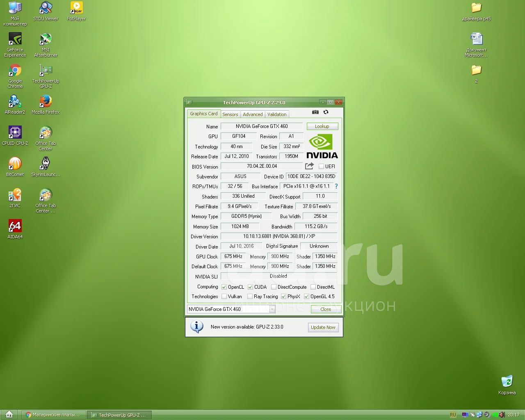The width and height of the screenshot is (525, 420).
Task: Open CPUID CPU-Z desktop icon
Action: (x=15, y=136)
